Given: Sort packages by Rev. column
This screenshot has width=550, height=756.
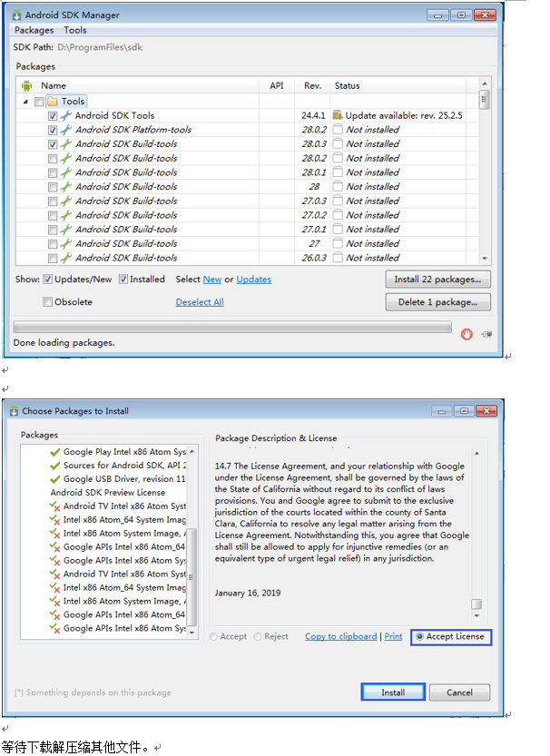Looking at the screenshot, I should (312, 86).
